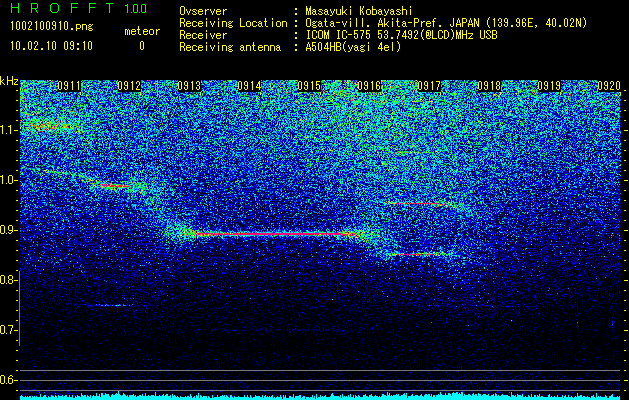Viewport: 629px width, 400px height.
Task: Click the Receiving Location label
Action: (233, 23)
